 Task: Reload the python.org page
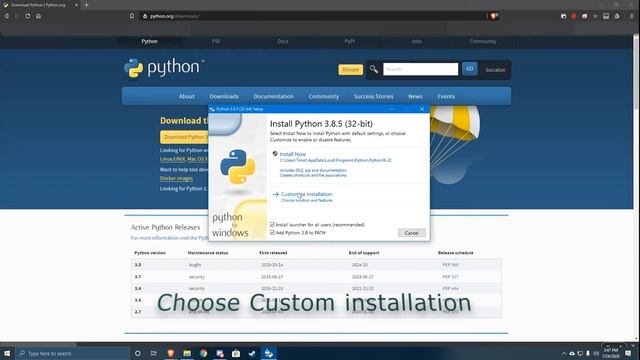27,16
